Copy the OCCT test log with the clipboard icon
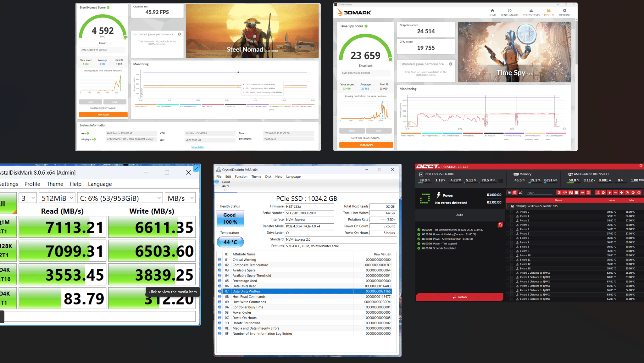Screen dimensions: 644x363 (x=500, y=225)
